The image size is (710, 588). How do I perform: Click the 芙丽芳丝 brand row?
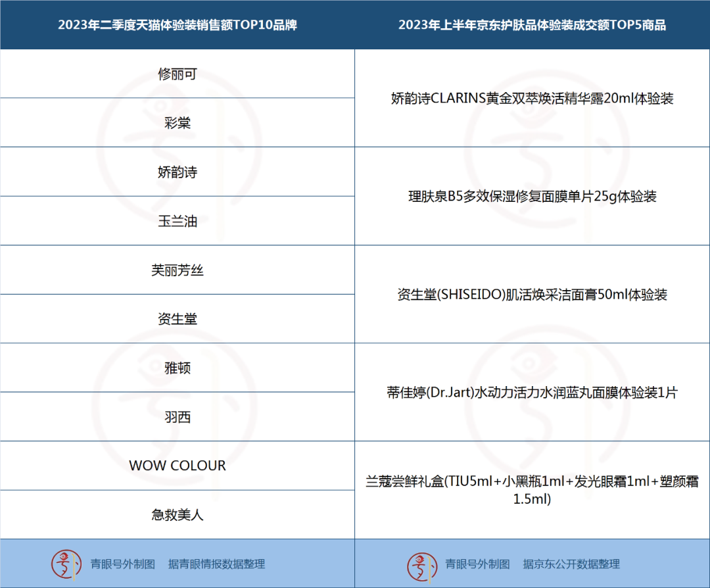pos(177,270)
